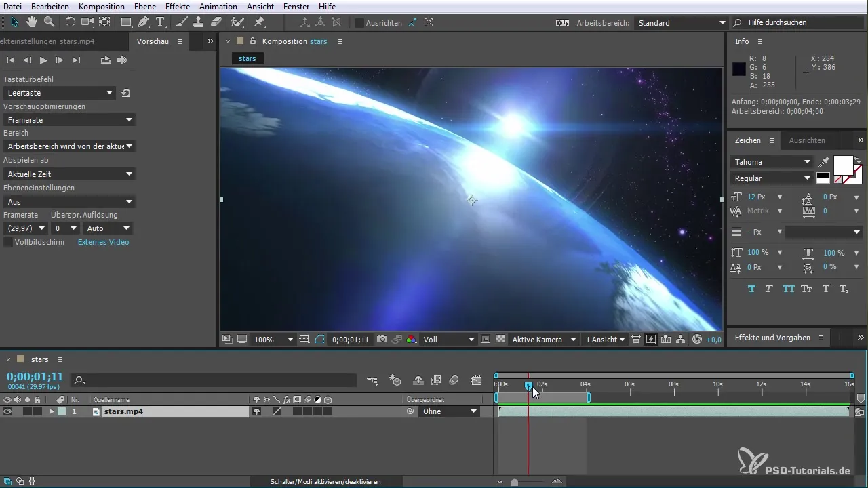
Task: Select the Hand tool
Action: tap(32, 22)
